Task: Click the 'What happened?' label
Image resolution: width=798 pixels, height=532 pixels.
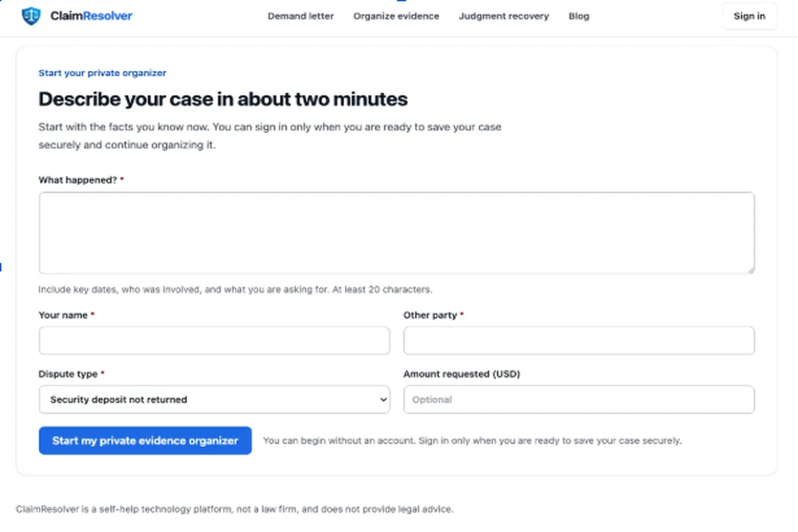Action: (78, 180)
